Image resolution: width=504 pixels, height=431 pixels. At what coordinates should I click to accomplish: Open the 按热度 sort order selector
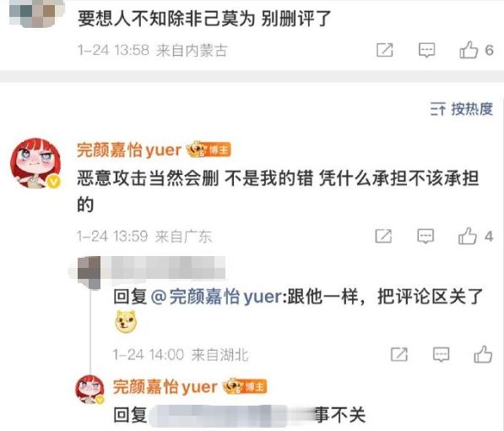tap(461, 109)
